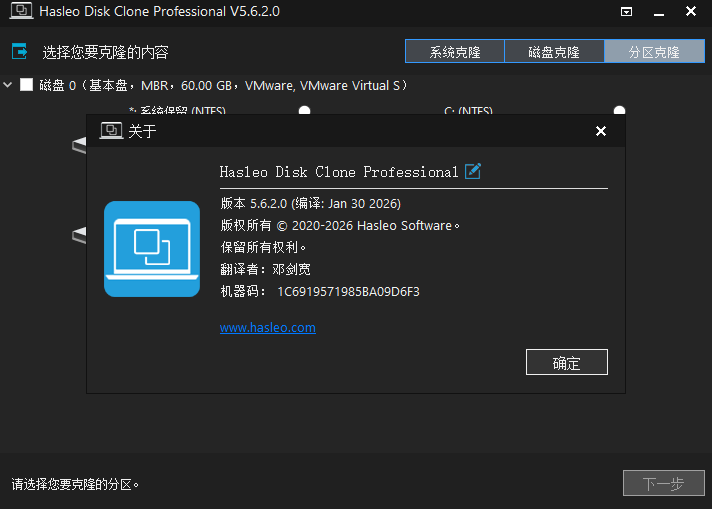Switch to 分区克隆 tab
Viewport: 712px width, 509px height.
point(654,51)
